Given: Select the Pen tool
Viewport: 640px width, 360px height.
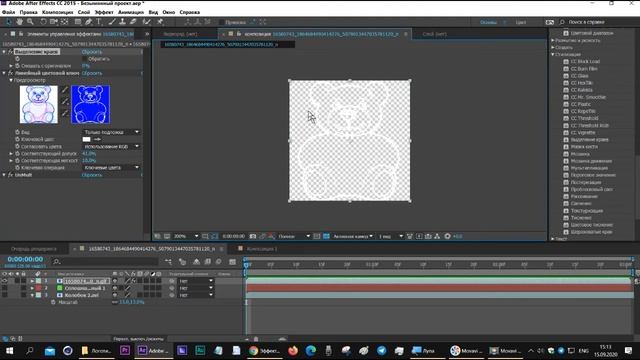Looking at the screenshot, I should tap(89, 22).
